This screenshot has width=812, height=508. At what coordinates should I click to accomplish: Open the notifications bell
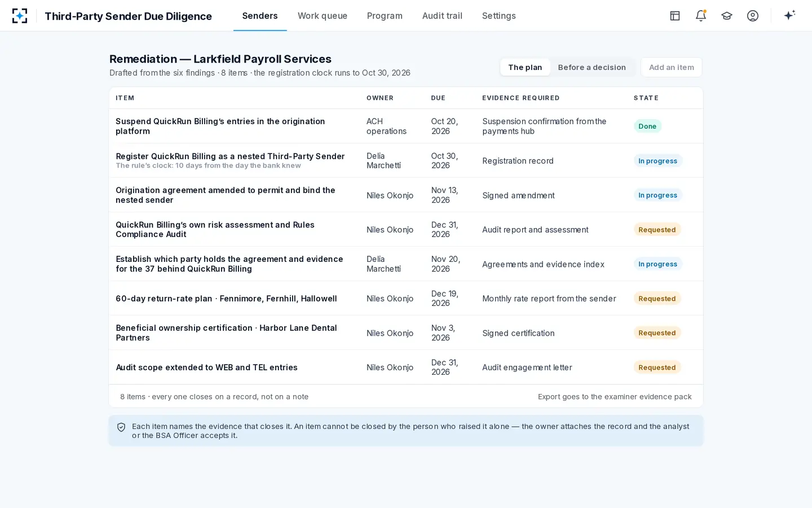pos(701,16)
